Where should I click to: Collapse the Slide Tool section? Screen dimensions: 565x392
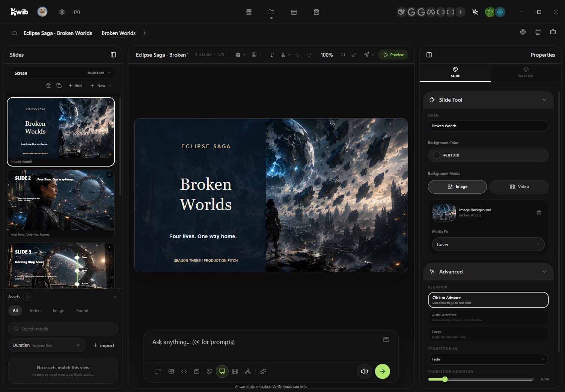(544, 100)
